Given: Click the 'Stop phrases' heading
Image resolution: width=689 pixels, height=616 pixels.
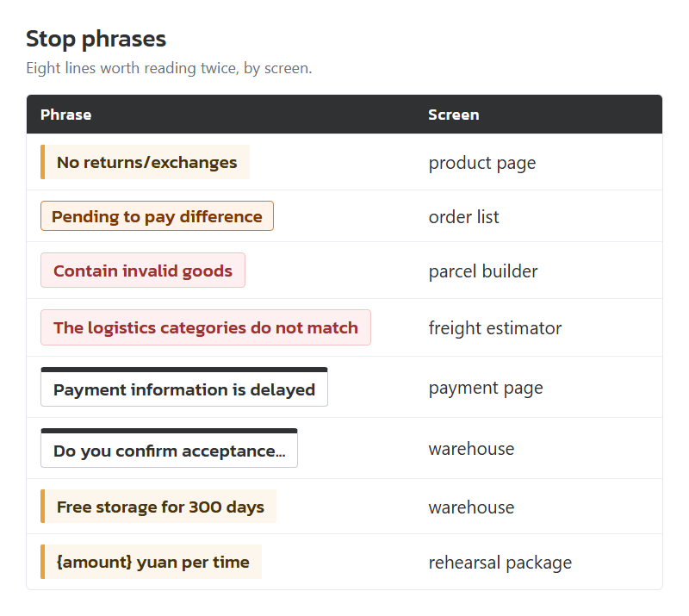Looking at the screenshot, I should tap(96, 39).
